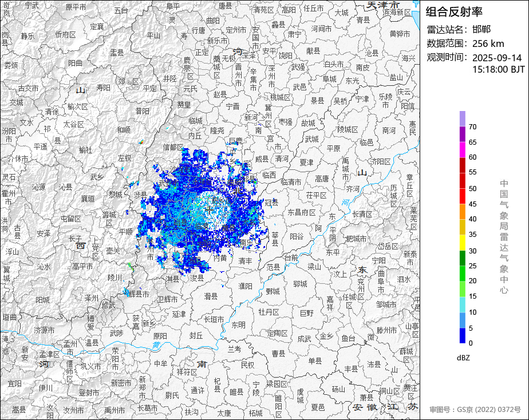Click the 内黄 map label
Image resolution: width=529 pixels, height=420 pixels.
pos(220,258)
